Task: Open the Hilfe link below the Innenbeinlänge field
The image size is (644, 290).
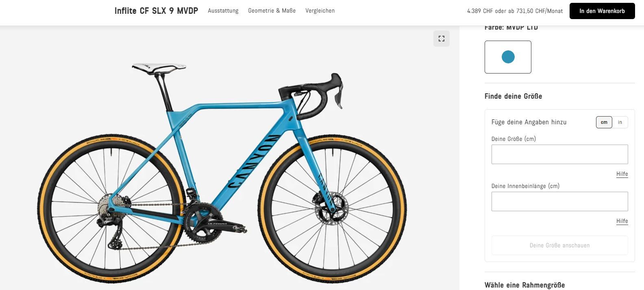Action: click(x=622, y=221)
